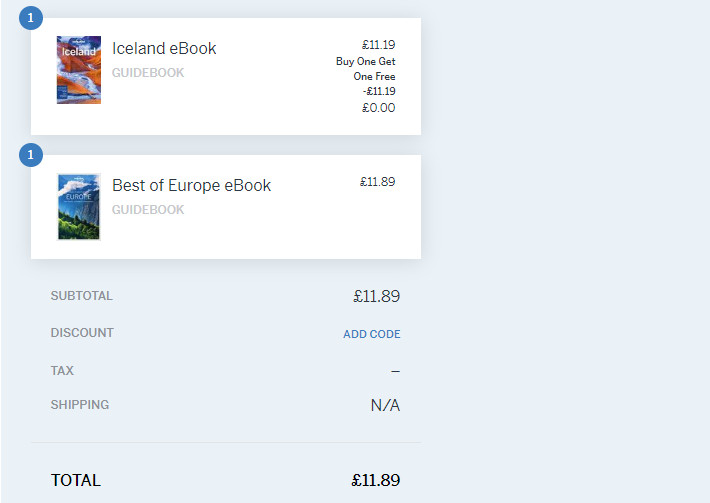Click the DISCOUNT label

tap(82, 333)
